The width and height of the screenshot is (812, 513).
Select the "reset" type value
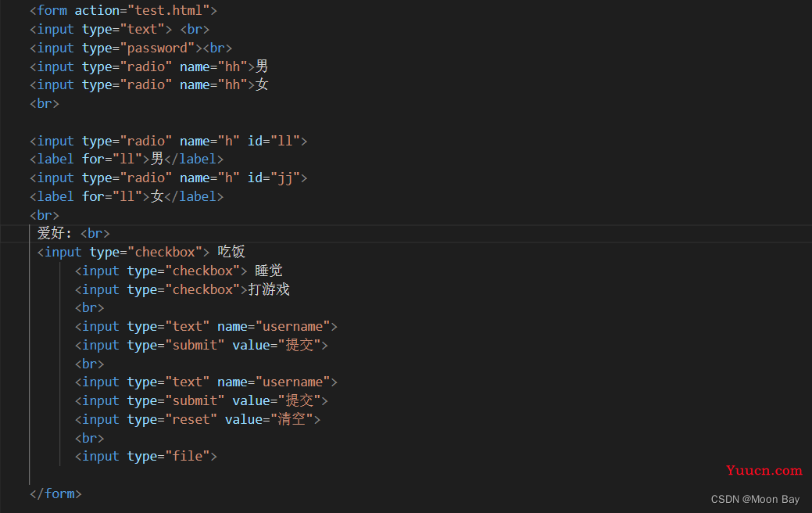tap(191, 419)
